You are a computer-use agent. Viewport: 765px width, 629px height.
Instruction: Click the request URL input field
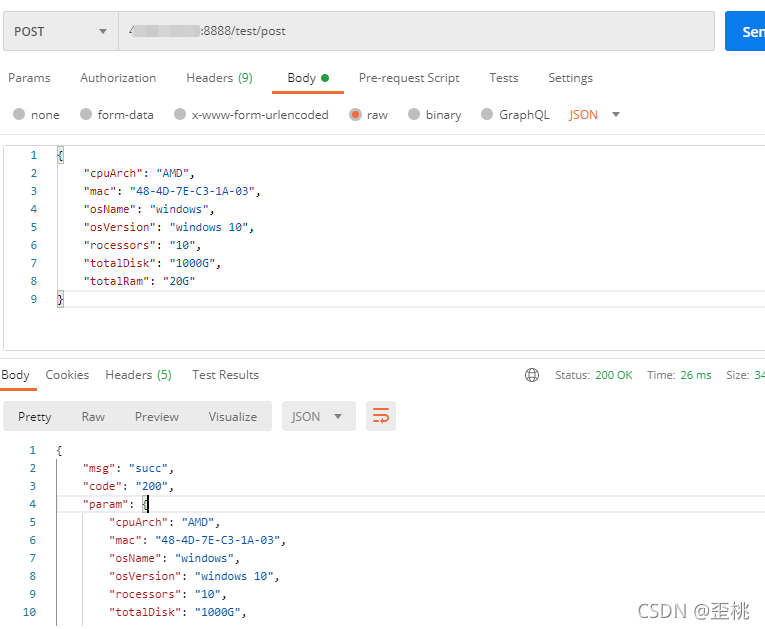click(x=417, y=31)
